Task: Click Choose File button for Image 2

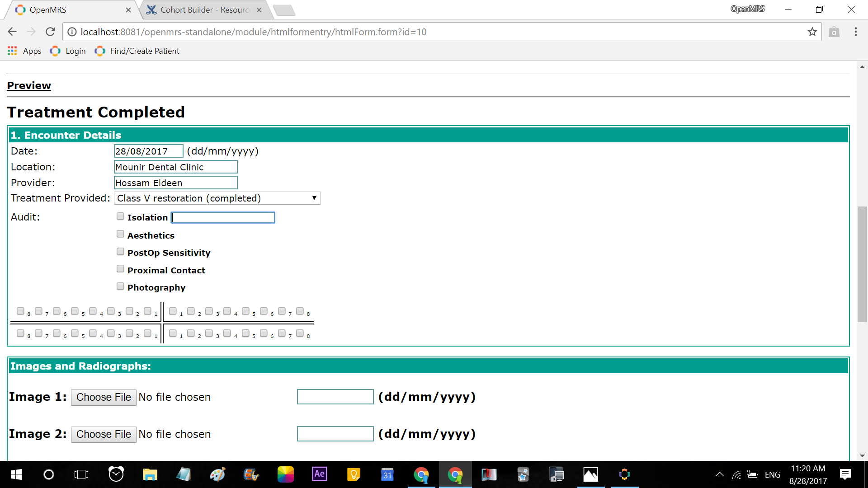Action: 103,433
